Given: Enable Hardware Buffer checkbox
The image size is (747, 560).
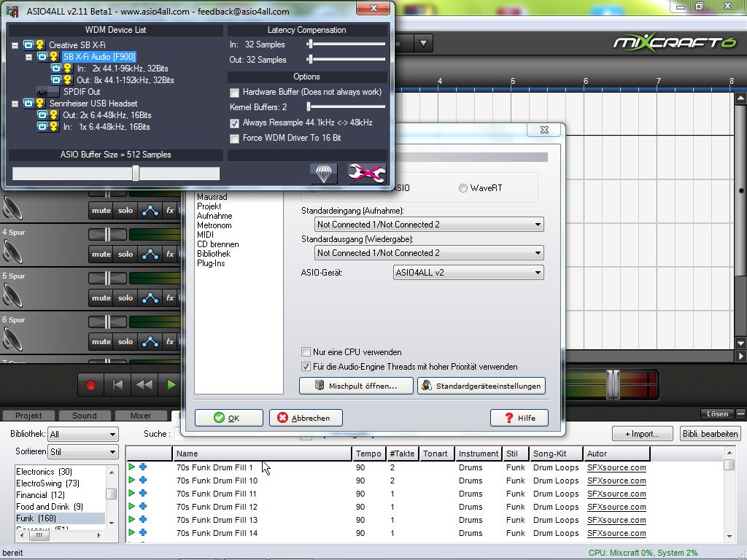Looking at the screenshot, I should (x=234, y=93).
